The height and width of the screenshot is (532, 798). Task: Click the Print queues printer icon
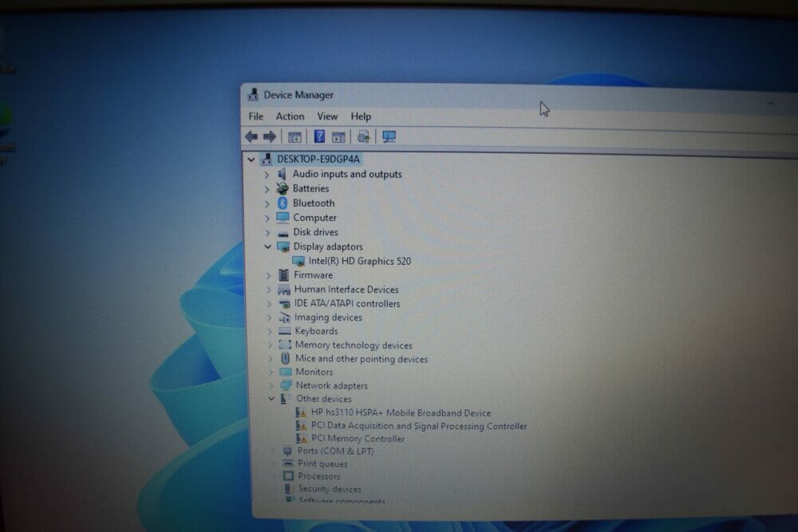288,463
